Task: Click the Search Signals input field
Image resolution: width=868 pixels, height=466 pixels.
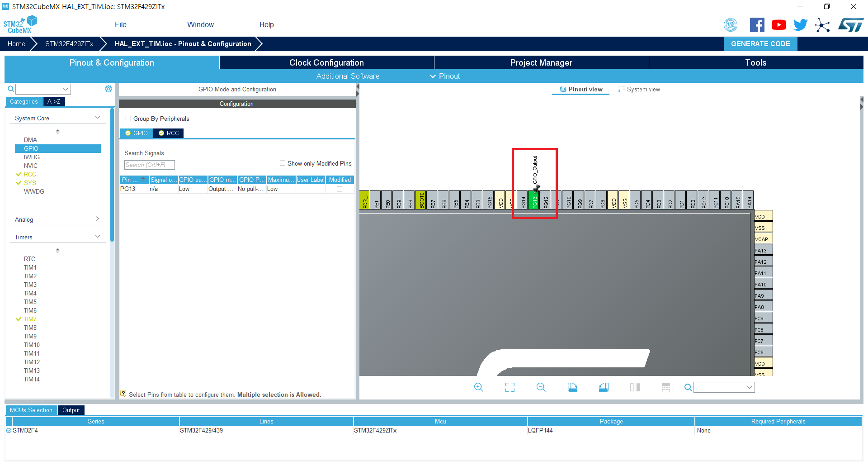Action: tap(149, 165)
